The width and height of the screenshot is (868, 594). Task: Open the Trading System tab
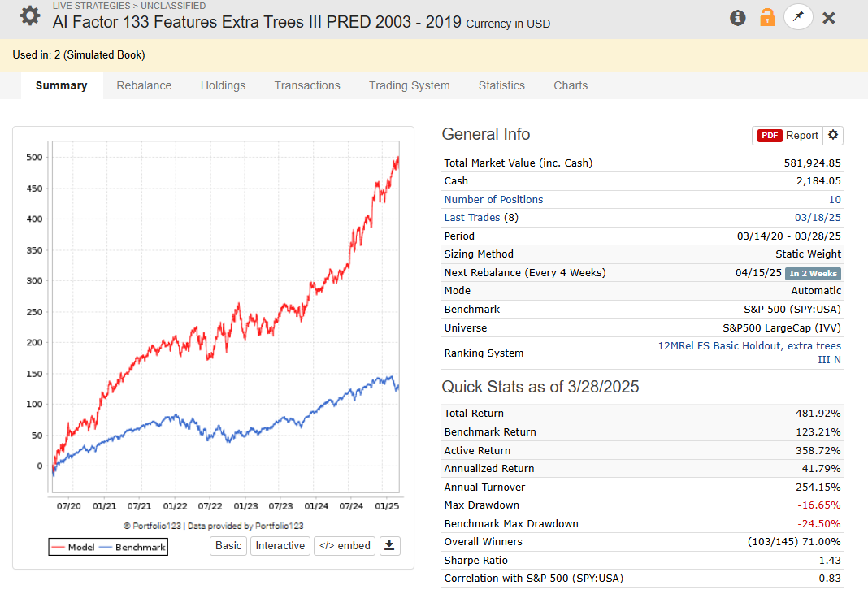pos(409,85)
